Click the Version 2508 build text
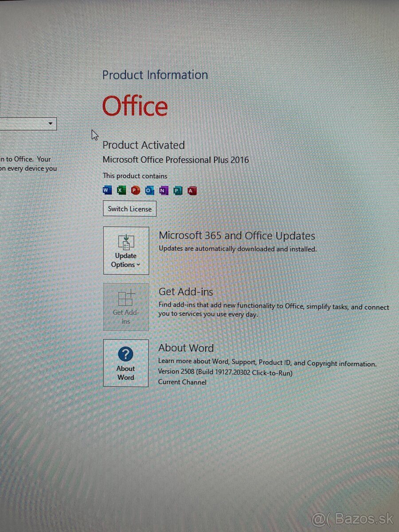This screenshot has height=532, width=399. point(225,373)
